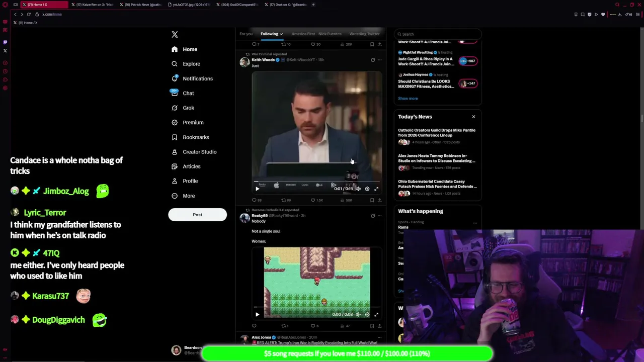The height and width of the screenshot is (362, 644).
Task: Switch to Patrick Neve browser tab
Action: pyautogui.click(x=142, y=5)
